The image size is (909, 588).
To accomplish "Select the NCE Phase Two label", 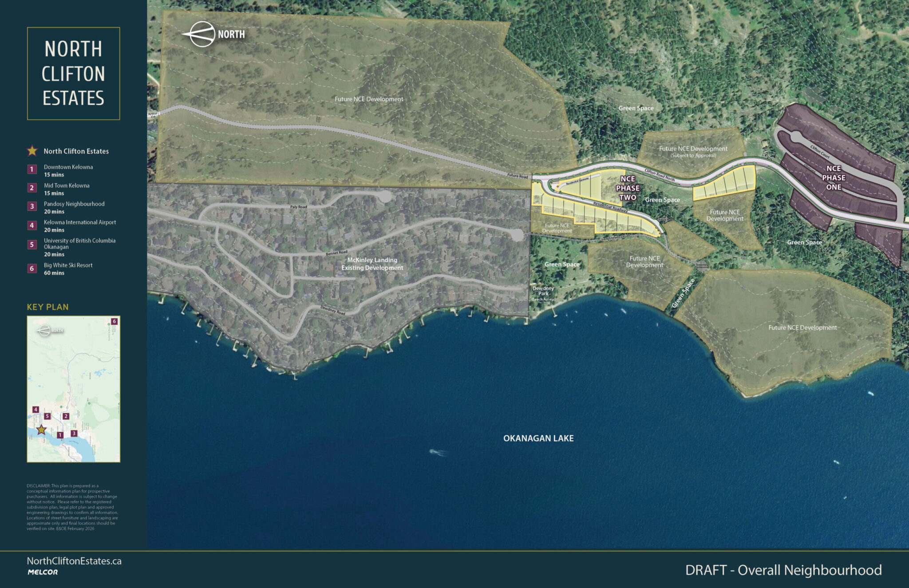I will click(x=628, y=188).
